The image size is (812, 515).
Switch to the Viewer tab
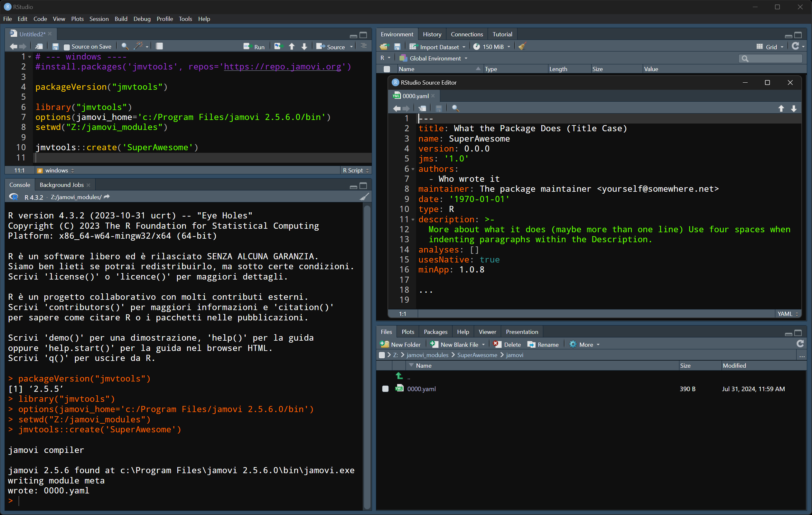(487, 332)
